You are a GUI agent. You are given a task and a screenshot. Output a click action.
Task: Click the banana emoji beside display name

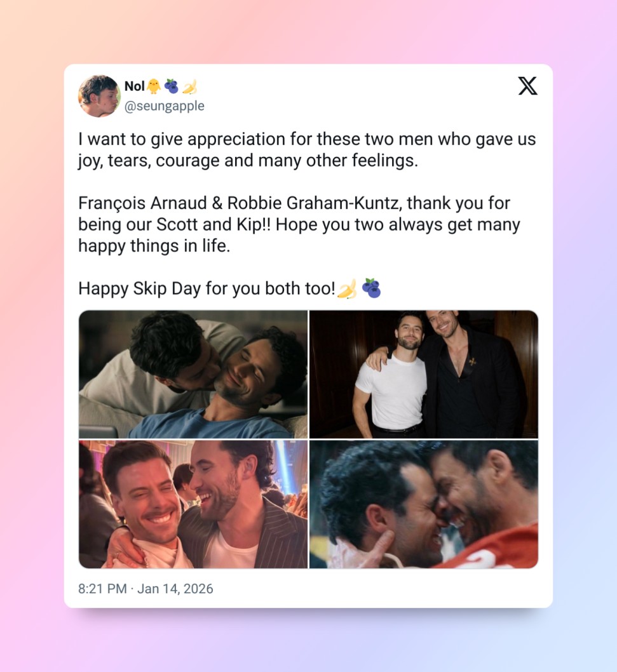point(189,86)
